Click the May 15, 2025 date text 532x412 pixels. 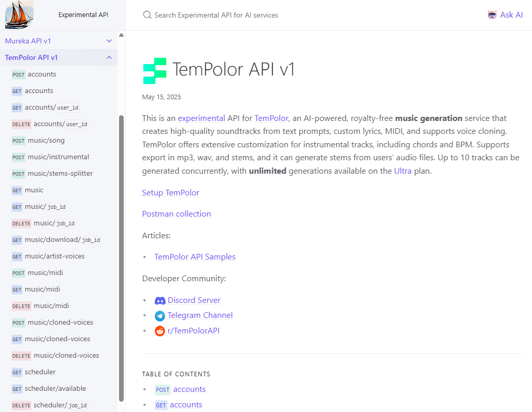coord(161,97)
